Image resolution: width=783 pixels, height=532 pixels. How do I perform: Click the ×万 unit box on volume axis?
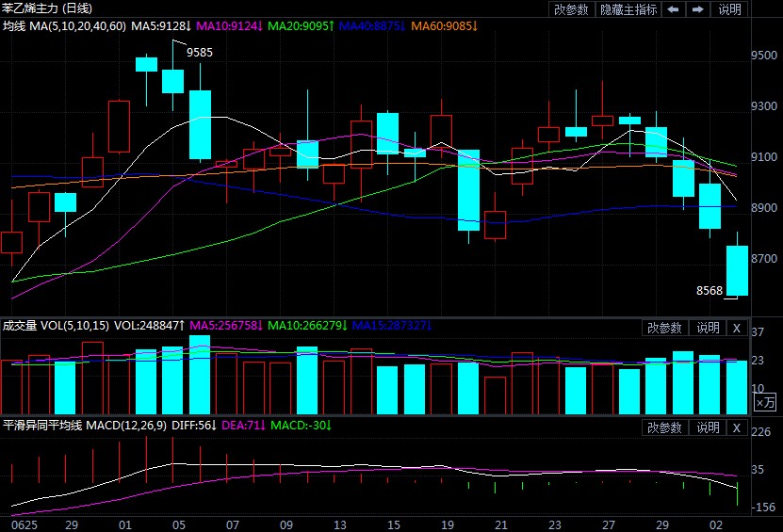tap(765, 403)
